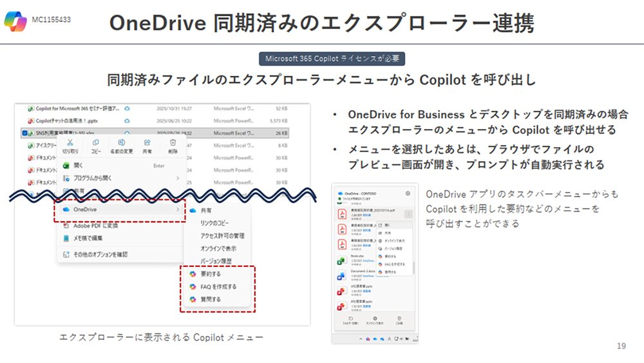Click the IME 'A' indicator in taskbar
The height and width of the screenshot is (363, 644).
click(390, 338)
